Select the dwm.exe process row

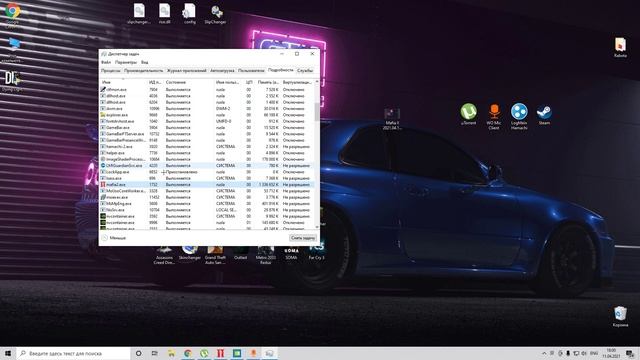[207, 109]
